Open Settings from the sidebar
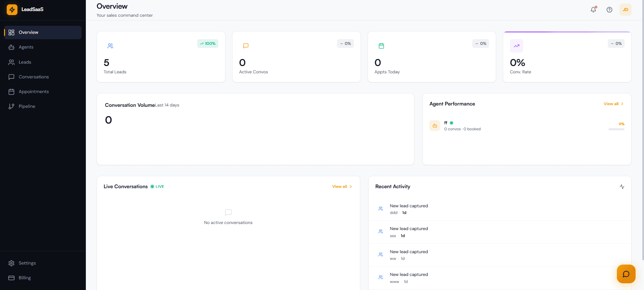This screenshot has width=644, height=290. [43, 263]
